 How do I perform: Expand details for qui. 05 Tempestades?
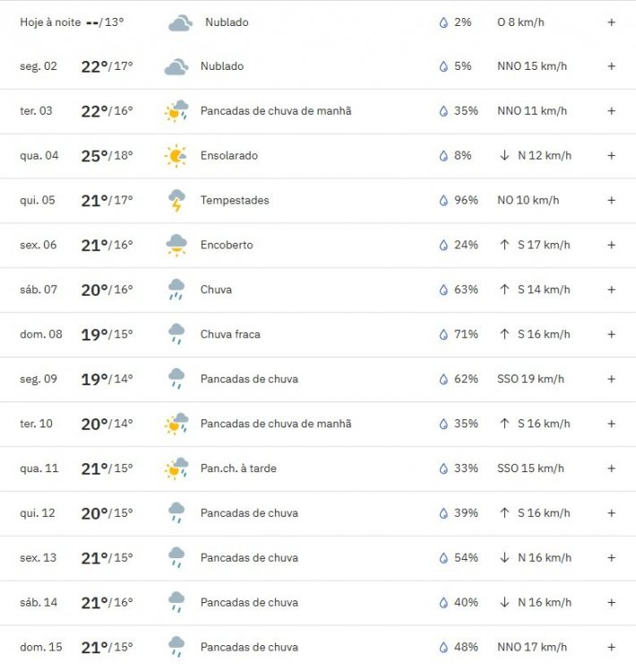pyautogui.click(x=612, y=200)
